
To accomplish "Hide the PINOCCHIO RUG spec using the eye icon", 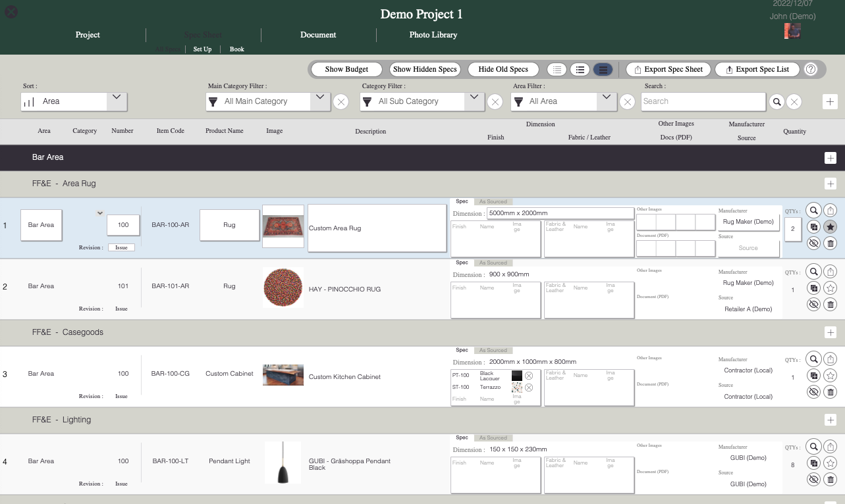I will click(x=813, y=304).
